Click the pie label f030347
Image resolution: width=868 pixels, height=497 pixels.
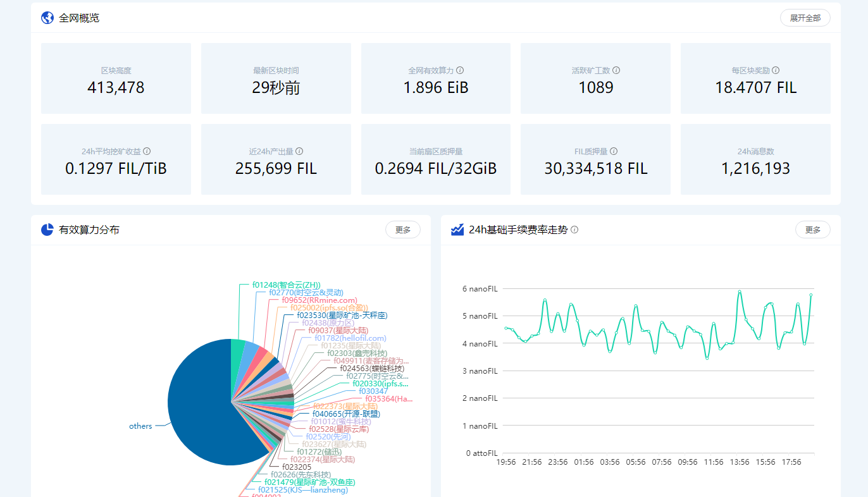(x=374, y=391)
